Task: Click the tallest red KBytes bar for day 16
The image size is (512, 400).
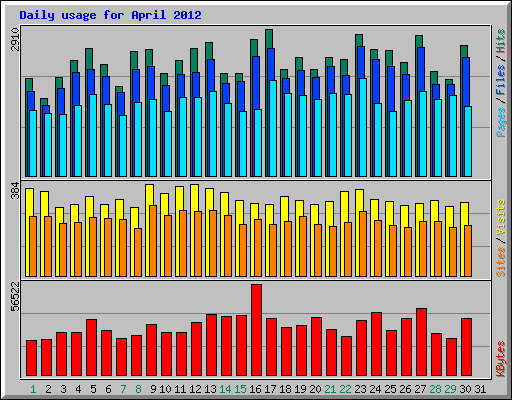Action: (x=256, y=330)
